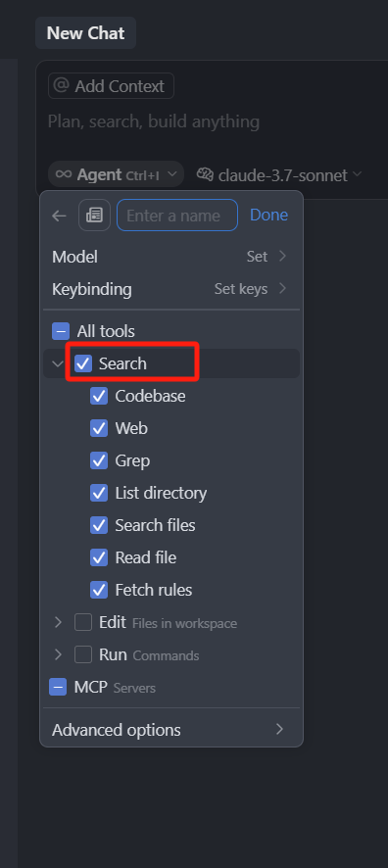Click the @ icon in Add Context
This screenshot has width=388, height=868.
tap(61, 86)
